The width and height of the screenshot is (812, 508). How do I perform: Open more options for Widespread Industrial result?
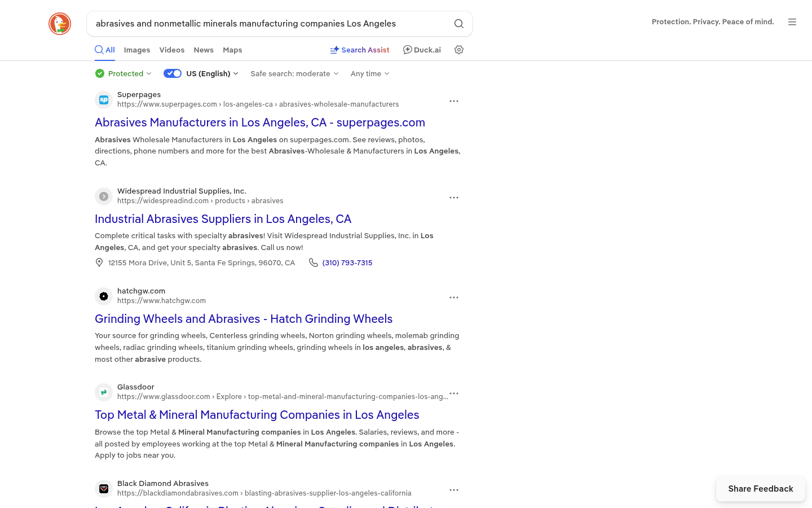pyautogui.click(x=454, y=198)
